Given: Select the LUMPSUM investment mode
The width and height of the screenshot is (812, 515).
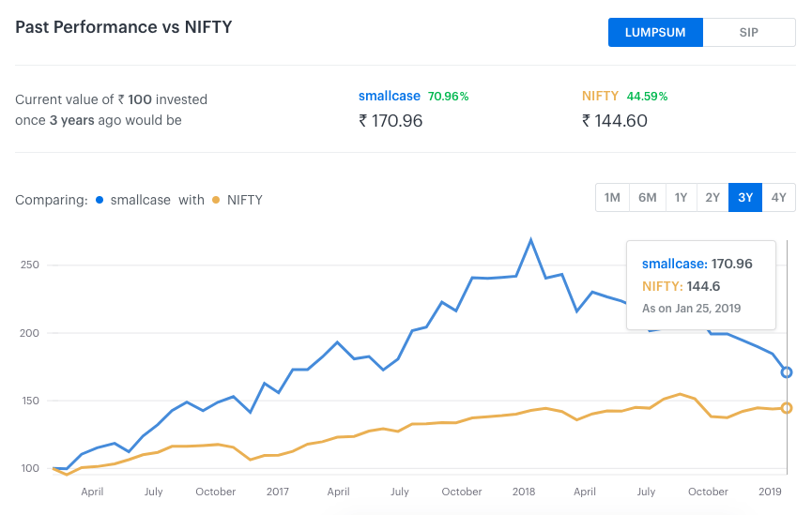Looking at the screenshot, I should tap(655, 32).
